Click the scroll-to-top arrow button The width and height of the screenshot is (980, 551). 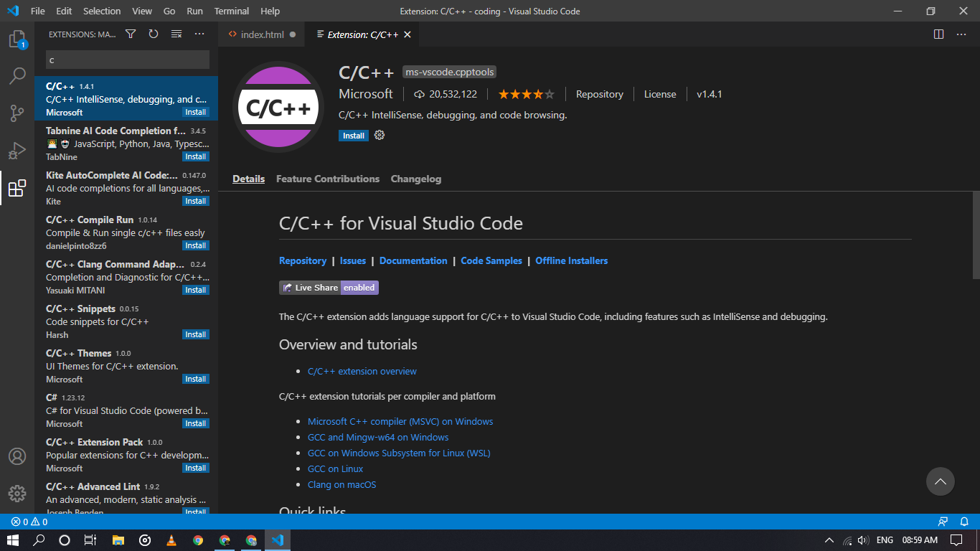click(x=941, y=481)
